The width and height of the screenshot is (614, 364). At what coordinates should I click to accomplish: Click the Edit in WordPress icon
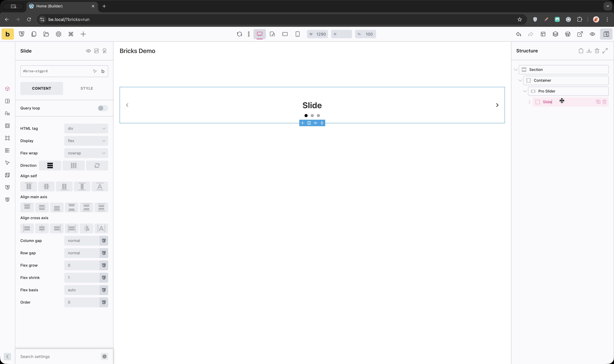point(568,34)
